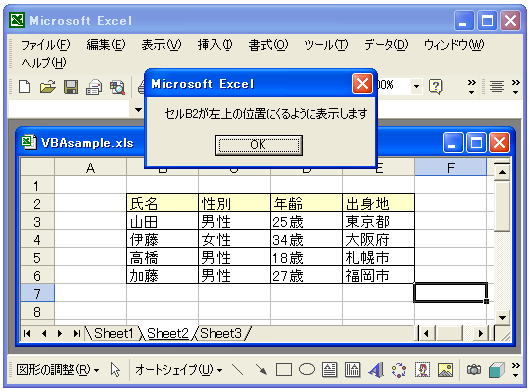Click the New workbook icon

24,87
